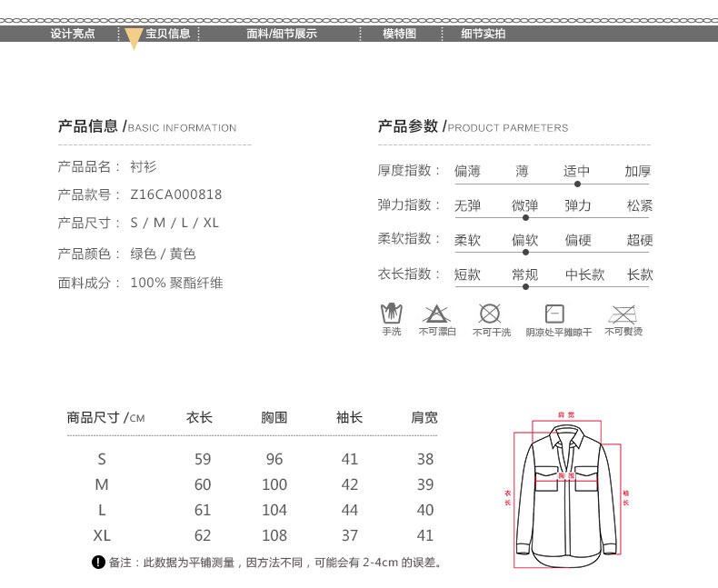The image size is (718, 588).
Task: Click the product number Z16CA000818
Action: [x=175, y=194]
